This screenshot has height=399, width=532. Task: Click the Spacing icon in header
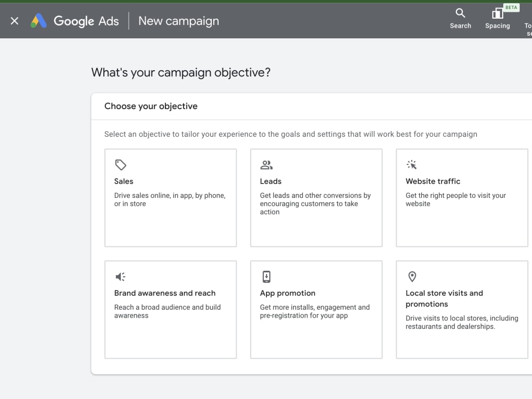coord(497,13)
